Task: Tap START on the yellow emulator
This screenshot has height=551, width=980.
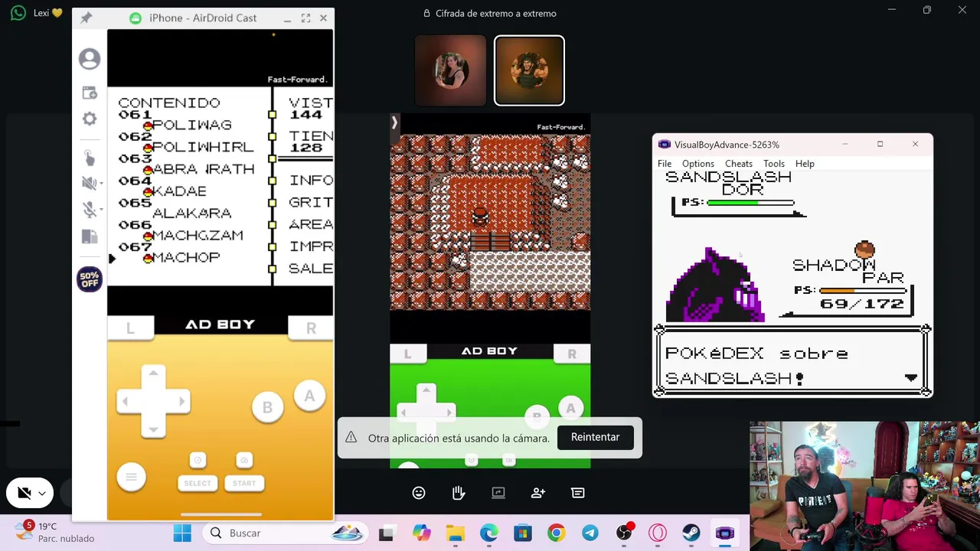Action: tap(244, 483)
